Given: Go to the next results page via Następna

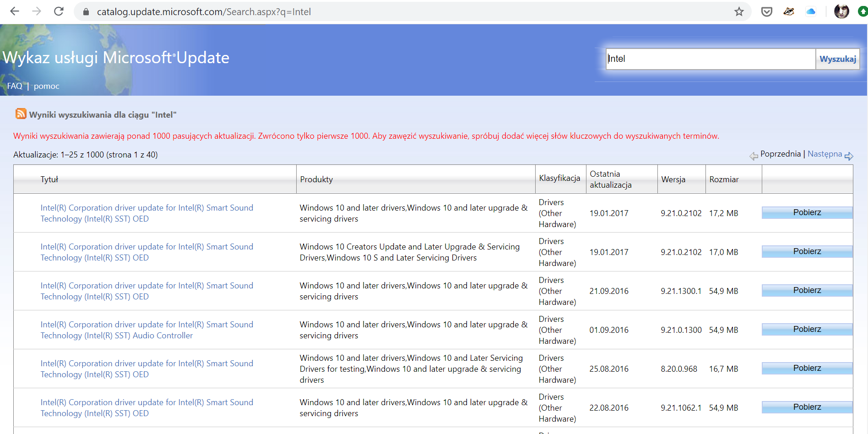Looking at the screenshot, I should pos(825,154).
